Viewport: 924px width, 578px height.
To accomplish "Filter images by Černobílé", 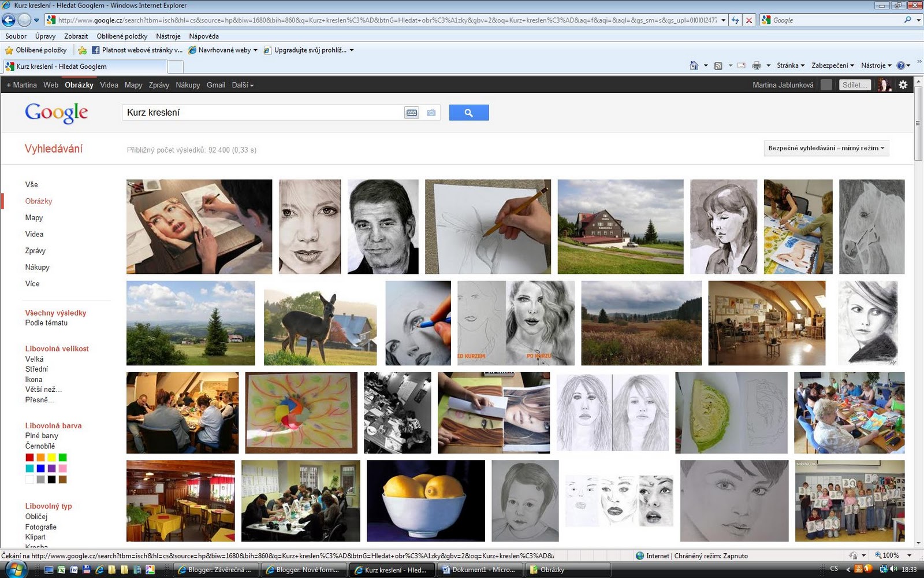I will 42,445.
